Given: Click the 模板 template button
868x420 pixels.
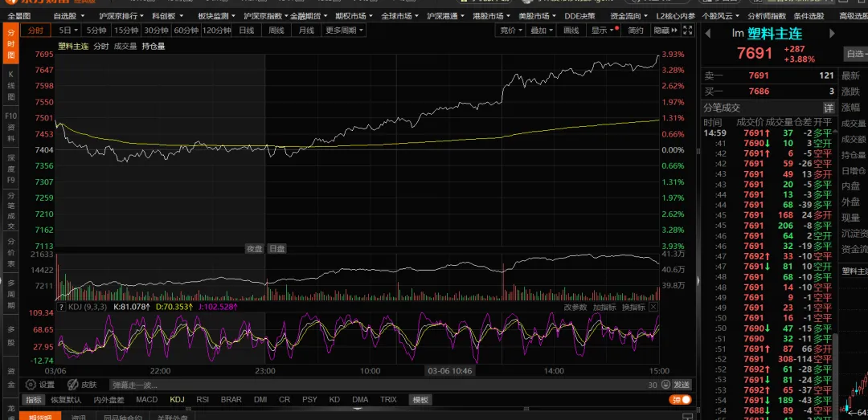Looking at the screenshot, I should click(x=420, y=400).
